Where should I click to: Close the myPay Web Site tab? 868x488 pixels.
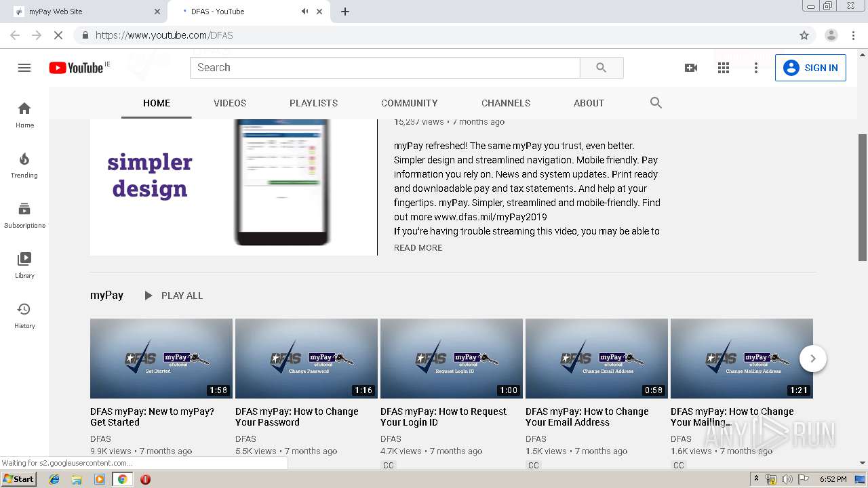coord(157,12)
